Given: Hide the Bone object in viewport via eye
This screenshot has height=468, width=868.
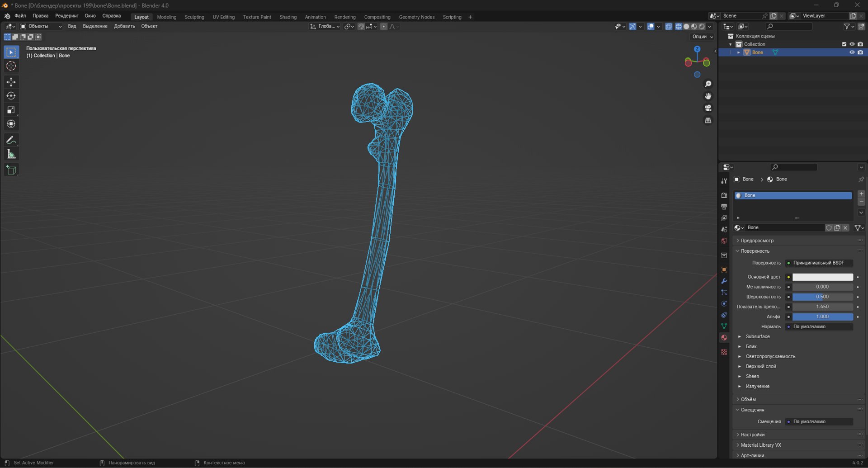Looking at the screenshot, I should (852, 52).
